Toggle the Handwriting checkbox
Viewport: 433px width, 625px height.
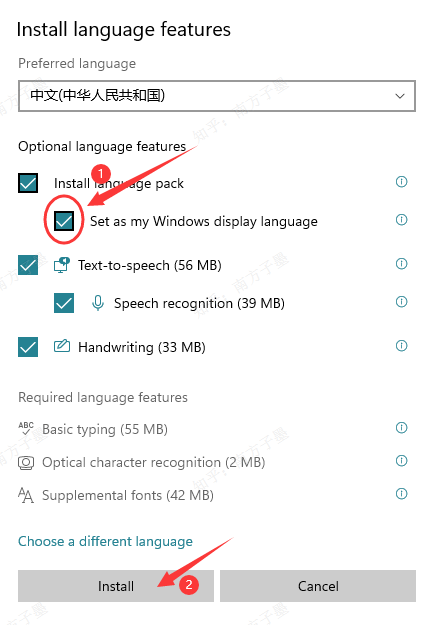(28, 347)
